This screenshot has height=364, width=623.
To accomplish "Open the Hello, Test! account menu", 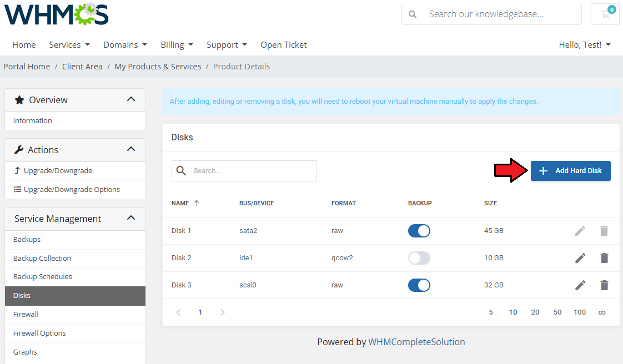I will (585, 45).
